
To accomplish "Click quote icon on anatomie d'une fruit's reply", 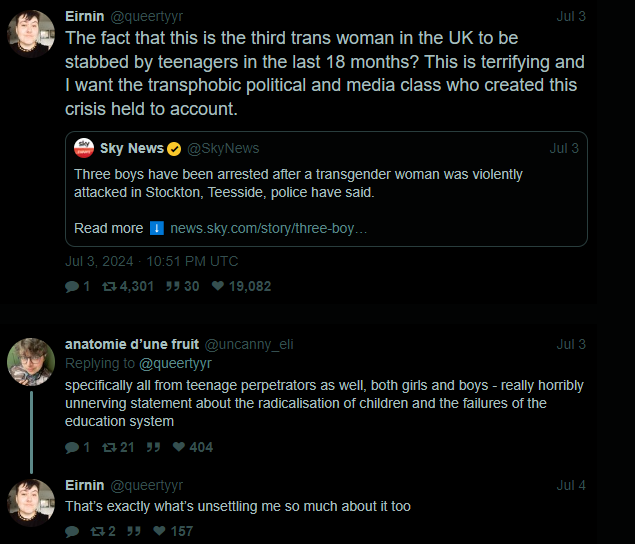I will (x=153, y=447).
